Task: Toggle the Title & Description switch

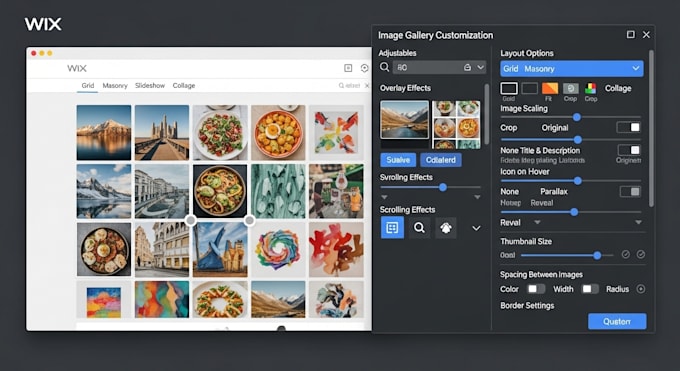Action: point(629,150)
